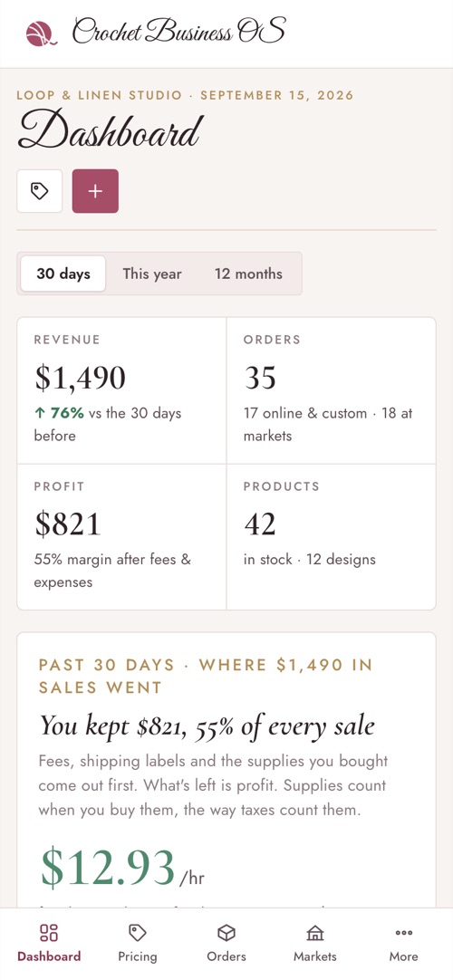Select the 30 days range

click(63, 274)
